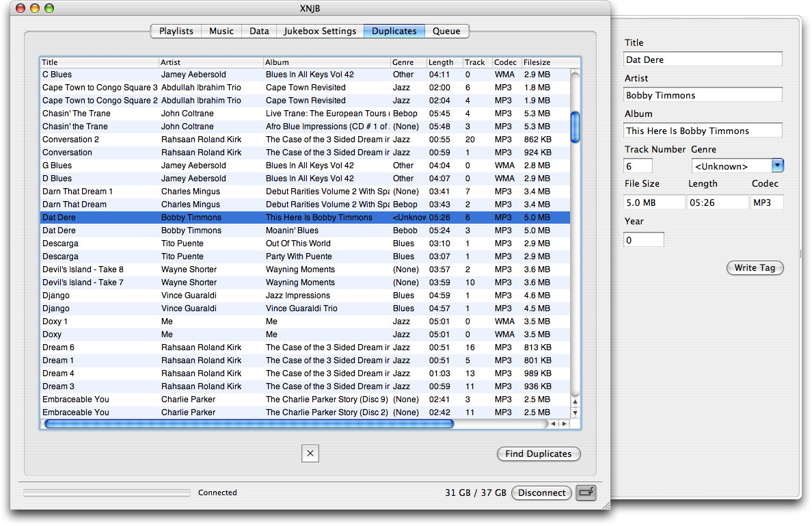Sort by the Artist column header
Viewport: 812px width, 526px height.
211,62
